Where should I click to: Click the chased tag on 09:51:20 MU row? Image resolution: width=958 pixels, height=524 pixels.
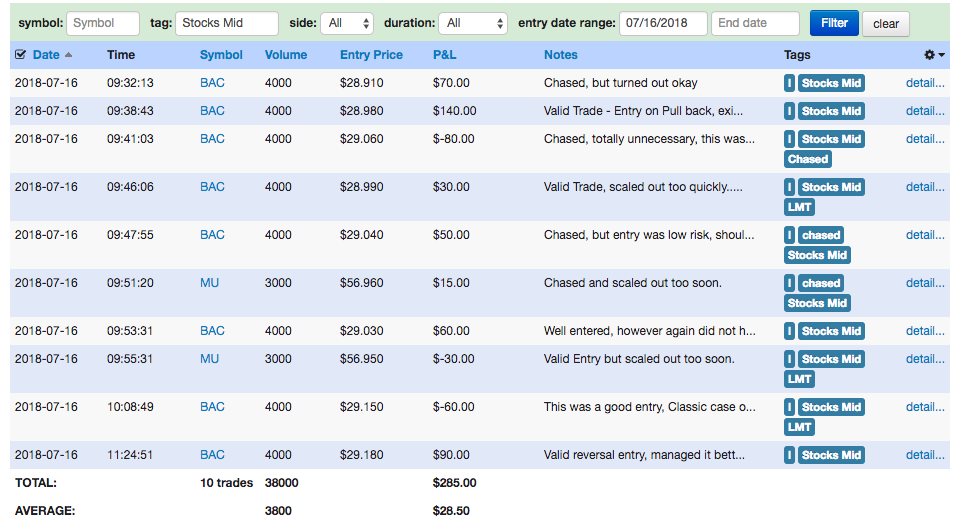(821, 283)
